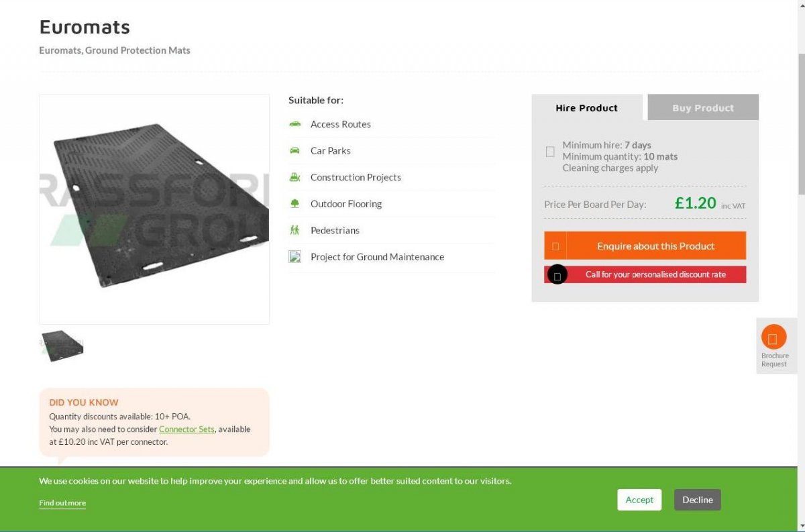
Task: Click the Construction Projects digger icon
Action: pos(294,177)
